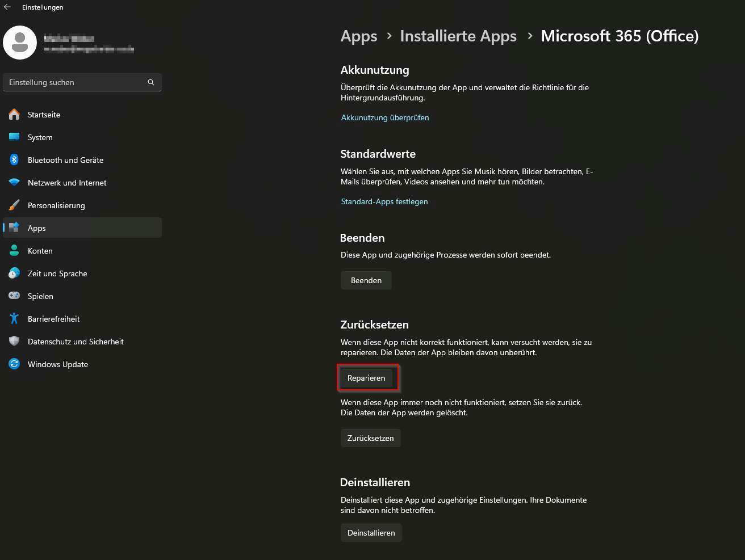Click the Spielen gamepad icon
The height and width of the screenshot is (560, 745).
[x=15, y=296]
